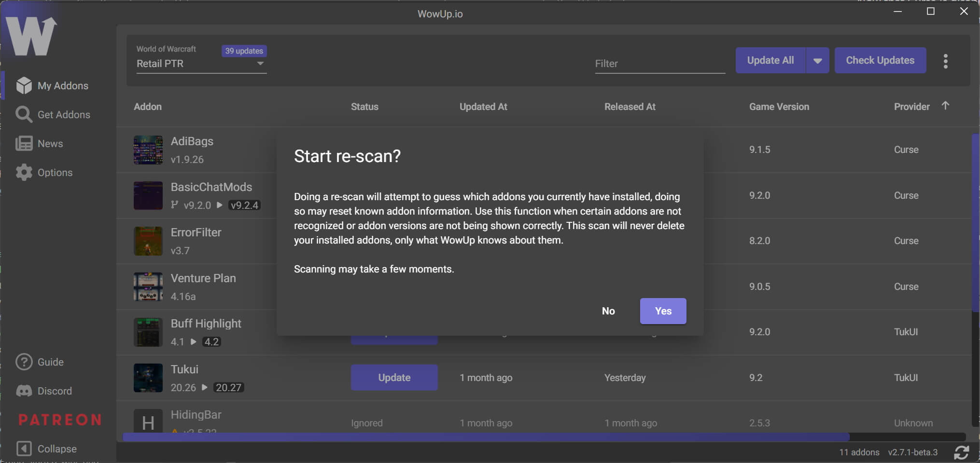Viewport: 980px width, 463px height.
Task: Sort by Provider column header
Action: coord(911,107)
